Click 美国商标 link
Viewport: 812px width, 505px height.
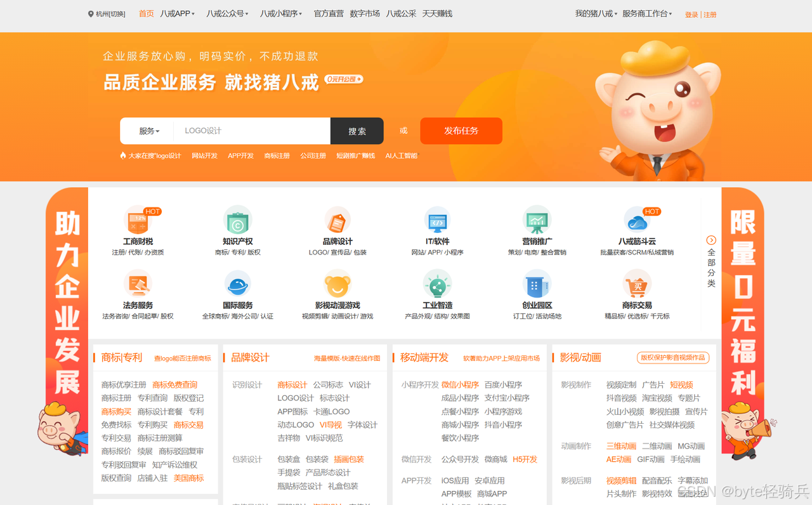188,478
